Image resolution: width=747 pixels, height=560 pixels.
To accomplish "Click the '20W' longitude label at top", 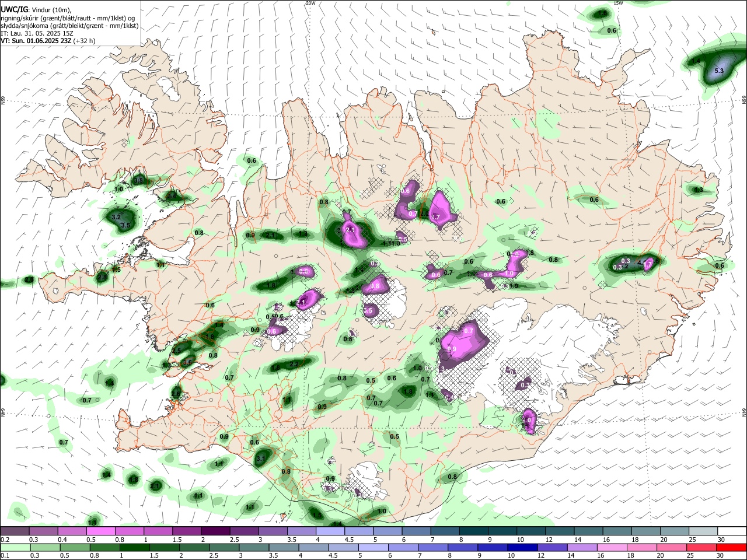I will [310, 3].
